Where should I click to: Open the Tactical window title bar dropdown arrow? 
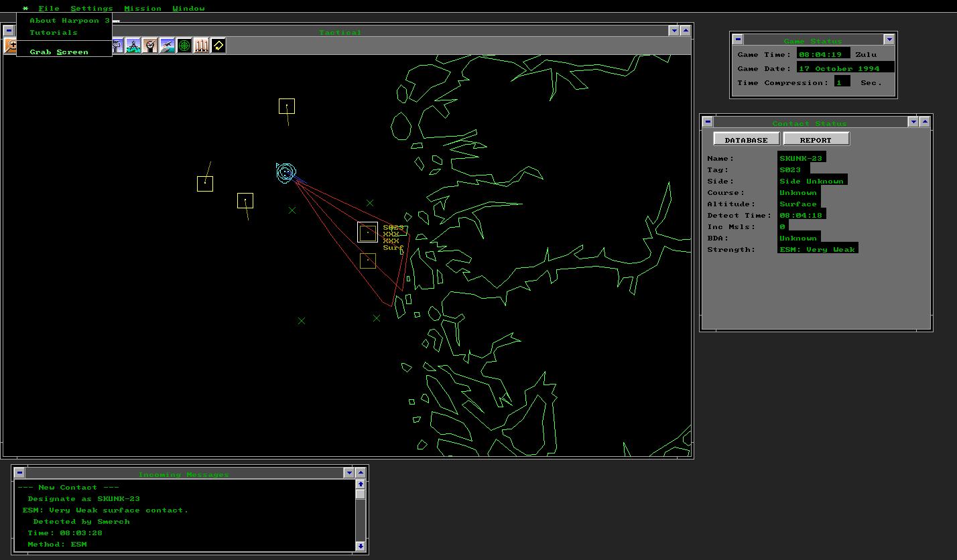[674, 30]
